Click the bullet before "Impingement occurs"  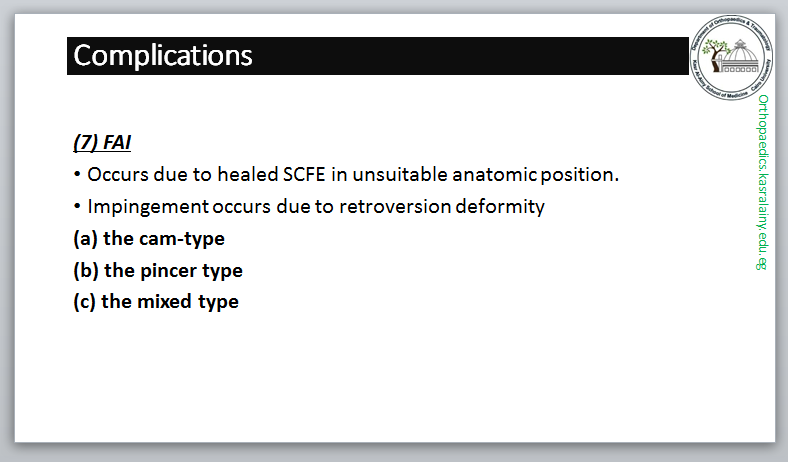(x=77, y=207)
